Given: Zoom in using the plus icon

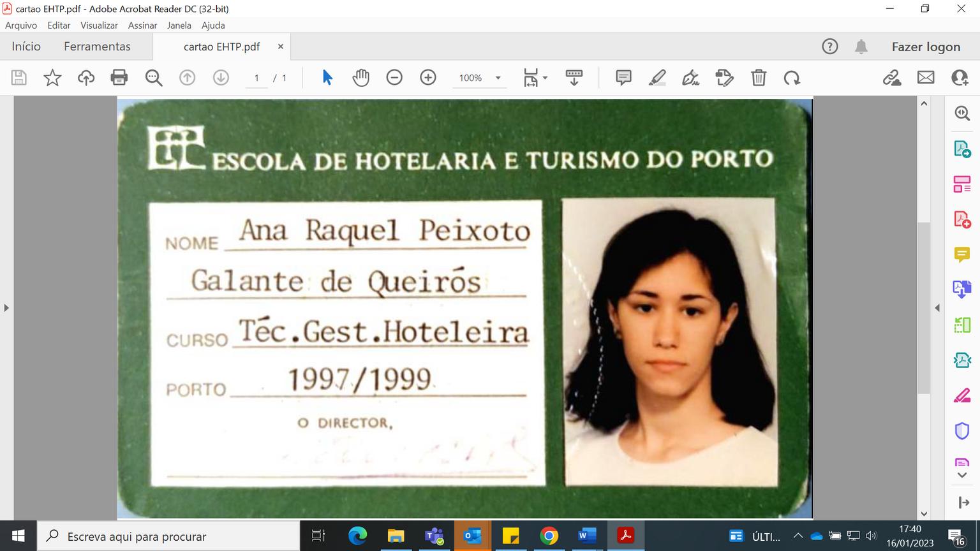Looking at the screenshot, I should [x=428, y=78].
